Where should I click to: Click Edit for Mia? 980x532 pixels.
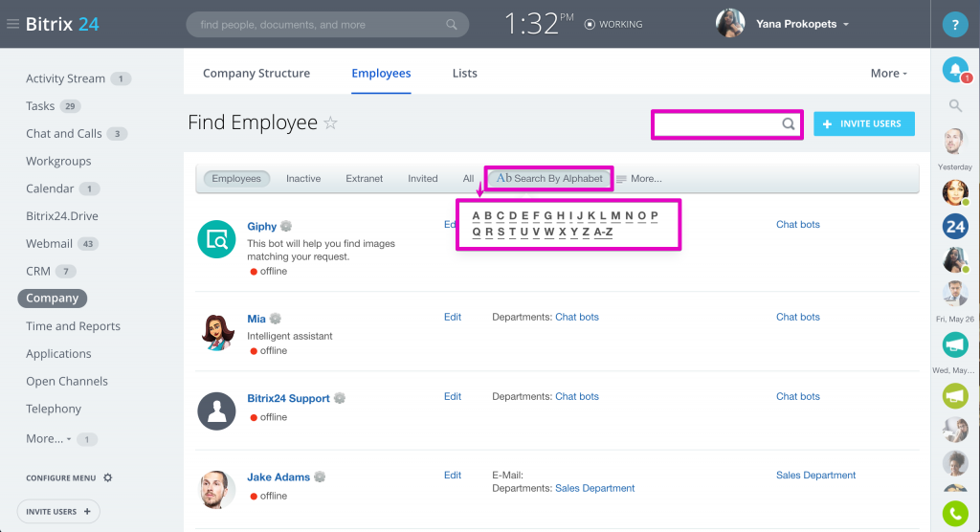coord(453,317)
